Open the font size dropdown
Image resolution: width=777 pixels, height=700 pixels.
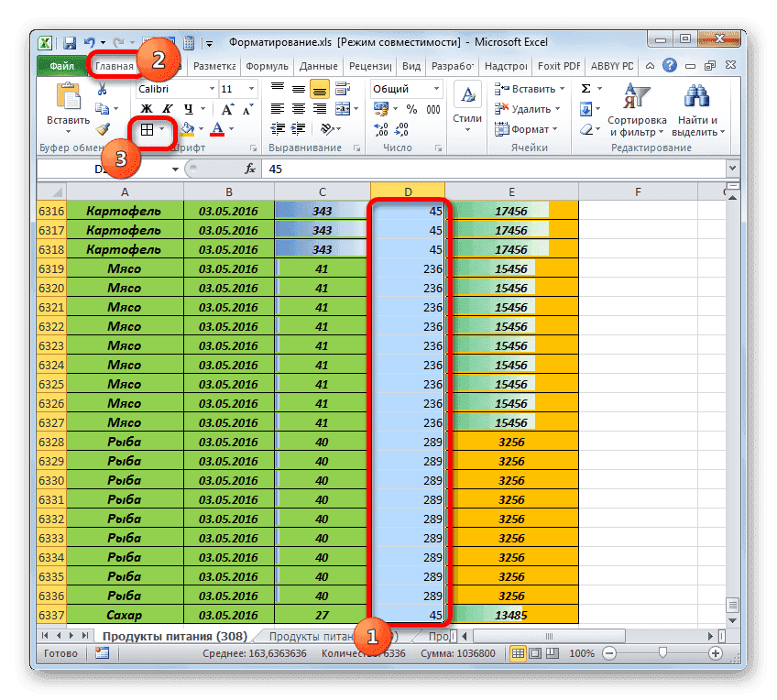click(x=249, y=89)
